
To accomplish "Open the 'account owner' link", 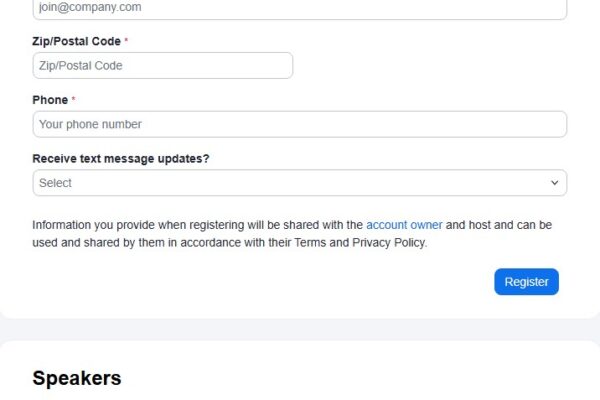I will 404,225.
